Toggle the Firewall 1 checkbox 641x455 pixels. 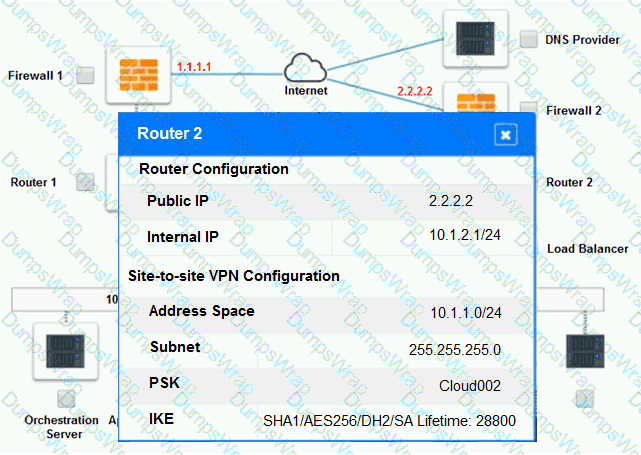click(86, 75)
